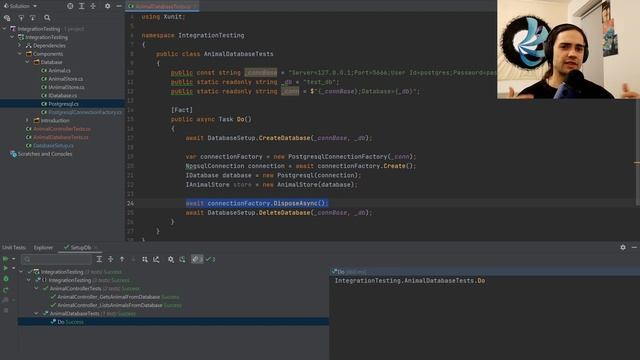Collapse all tests in session tree
The image size is (640, 360).
(x=111, y=259)
